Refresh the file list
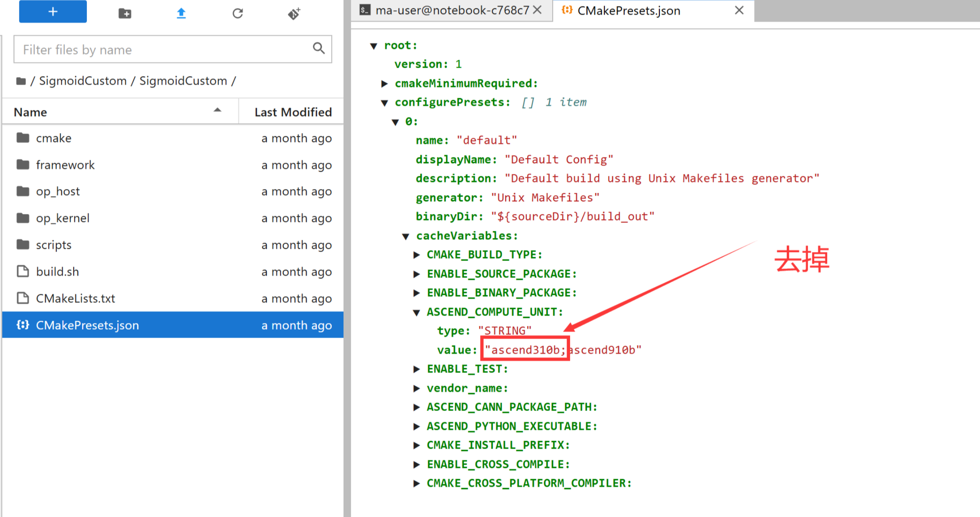Viewport: 980px width, 517px height. (x=238, y=14)
